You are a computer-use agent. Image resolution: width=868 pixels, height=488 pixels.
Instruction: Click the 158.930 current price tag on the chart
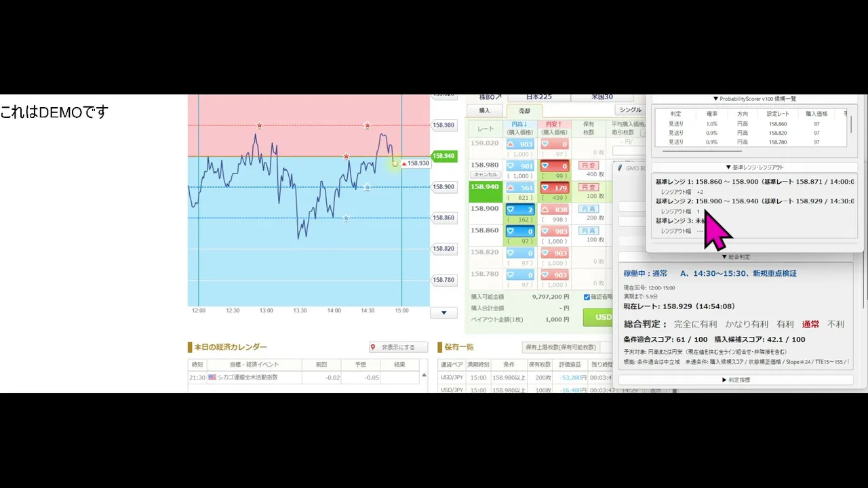coord(416,163)
